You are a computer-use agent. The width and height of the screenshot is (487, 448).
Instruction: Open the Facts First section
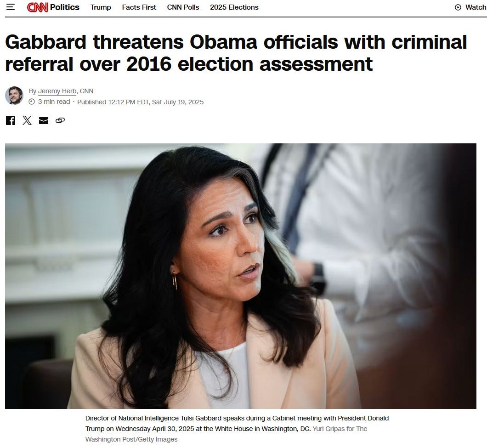139,7
